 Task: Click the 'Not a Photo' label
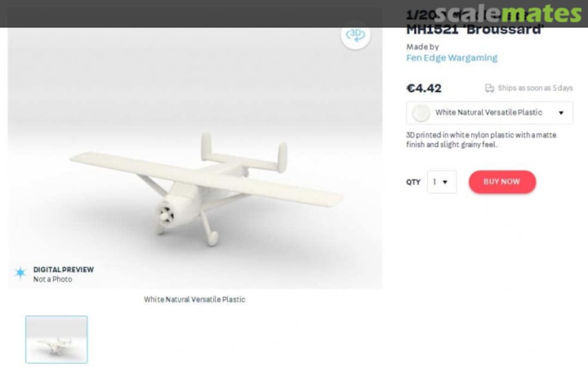[52, 279]
